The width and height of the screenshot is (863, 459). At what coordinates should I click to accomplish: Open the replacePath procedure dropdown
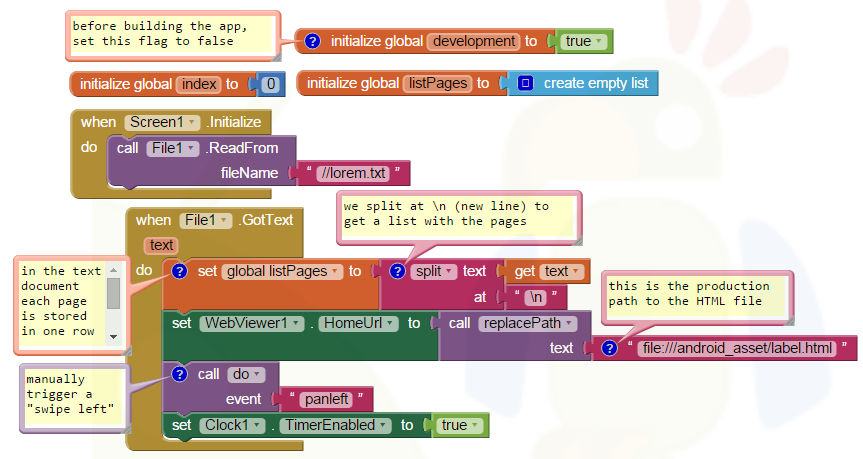pyautogui.click(x=569, y=323)
